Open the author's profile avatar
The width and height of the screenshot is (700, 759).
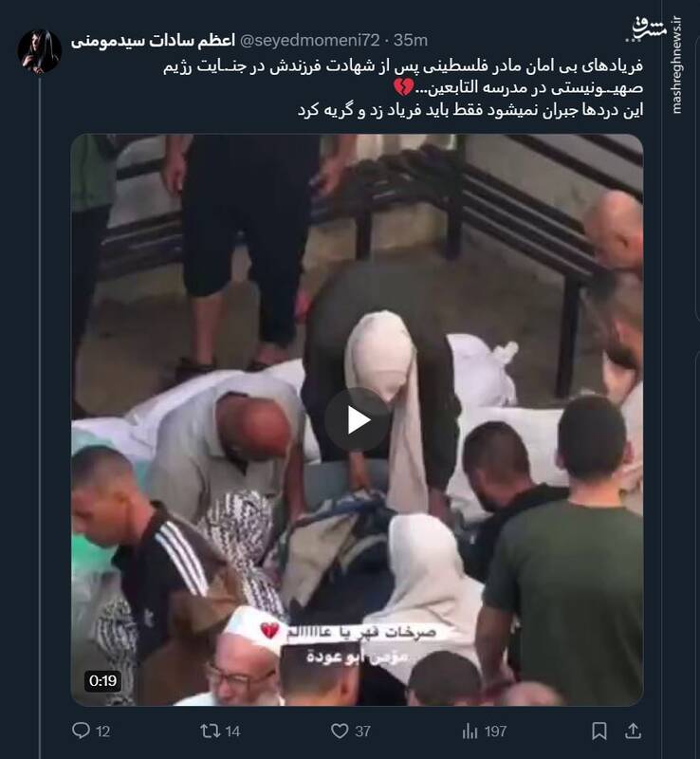39,51
